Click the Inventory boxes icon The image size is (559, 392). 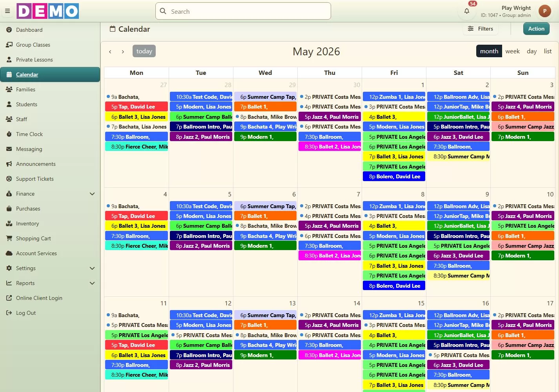pyautogui.click(x=9, y=223)
